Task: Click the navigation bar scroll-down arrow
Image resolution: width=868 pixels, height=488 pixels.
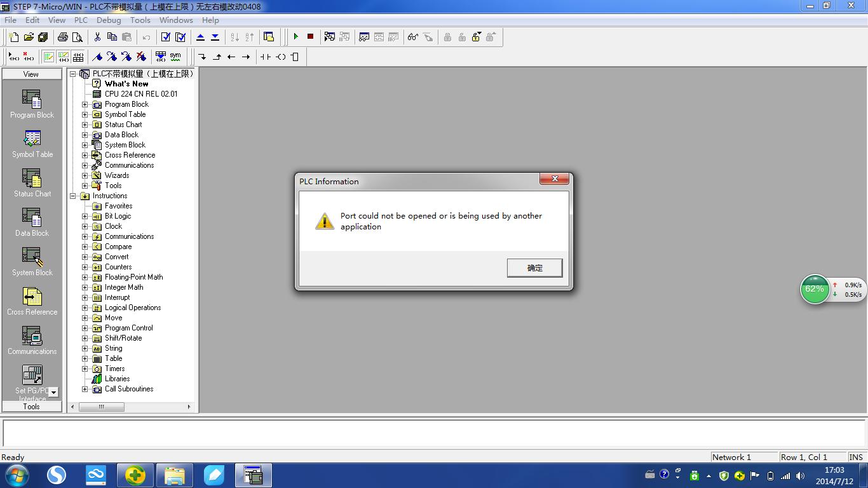Action: pos(53,392)
